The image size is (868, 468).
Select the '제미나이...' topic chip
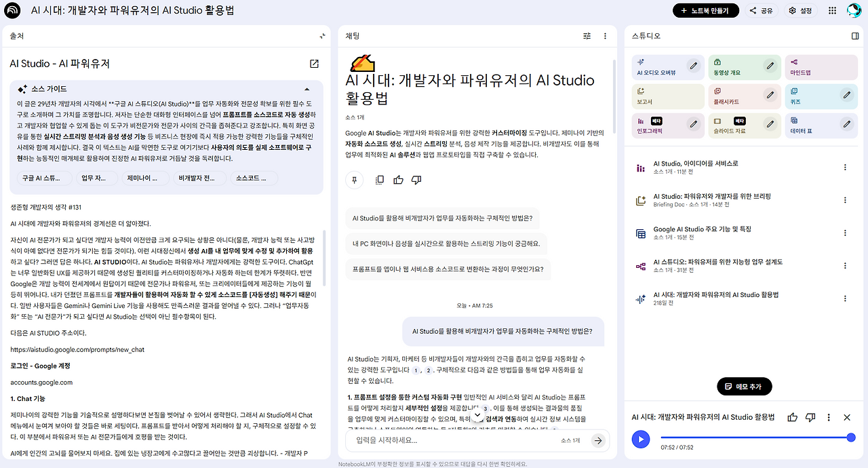tap(146, 178)
